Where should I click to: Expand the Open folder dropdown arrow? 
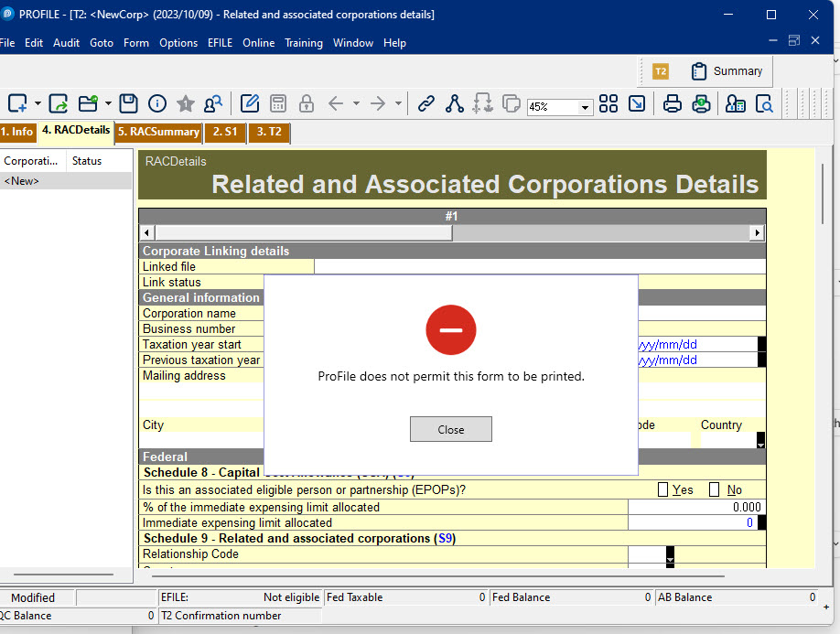(108, 103)
